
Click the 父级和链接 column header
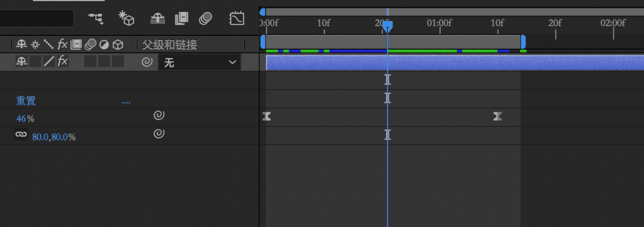(169, 44)
